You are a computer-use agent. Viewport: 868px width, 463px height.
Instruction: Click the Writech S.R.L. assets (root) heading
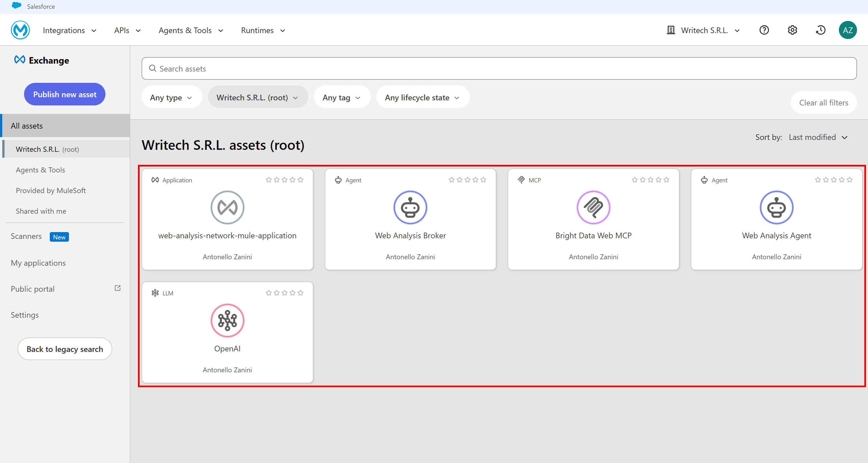pos(223,145)
